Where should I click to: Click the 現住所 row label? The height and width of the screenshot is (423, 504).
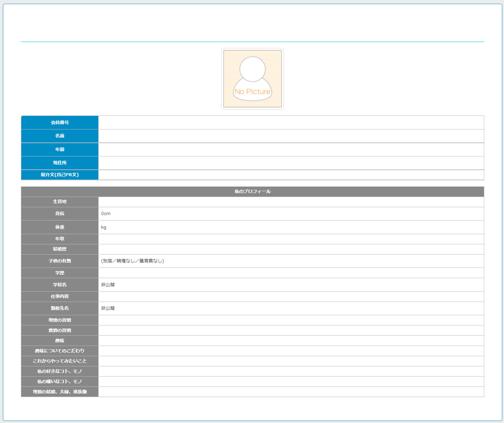[60, 163]
